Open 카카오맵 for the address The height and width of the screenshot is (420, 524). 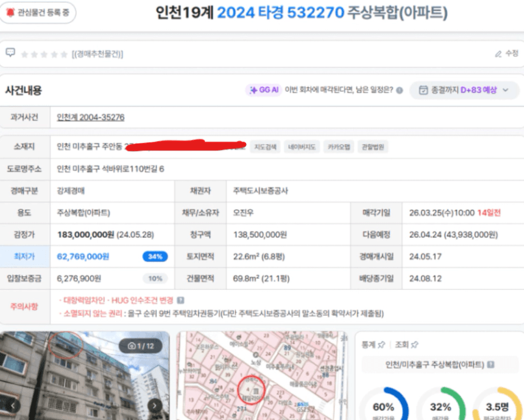[338, 147]
